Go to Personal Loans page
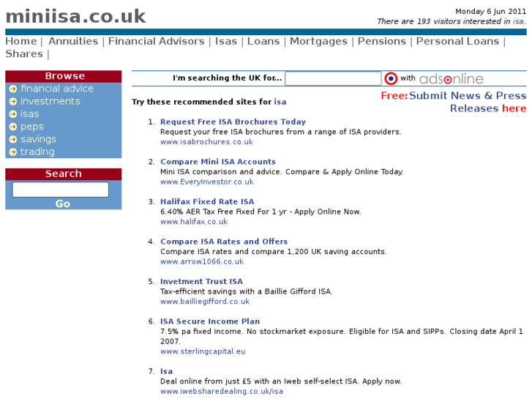Image resolution: width=532 pixels, height=399 pixels. point(457,41)
